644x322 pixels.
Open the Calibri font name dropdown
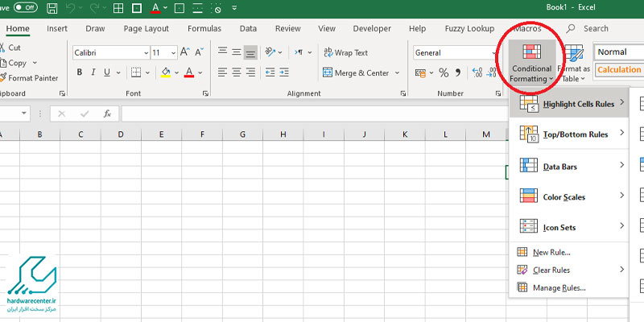[x=147, y=53]
